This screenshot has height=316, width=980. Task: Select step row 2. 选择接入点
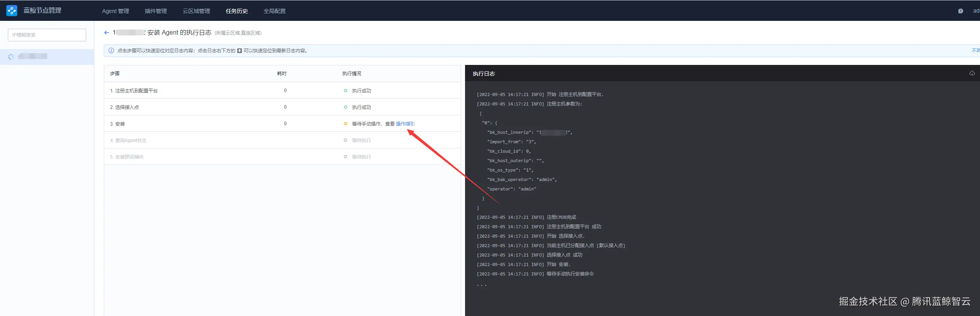tap(282, 107)
